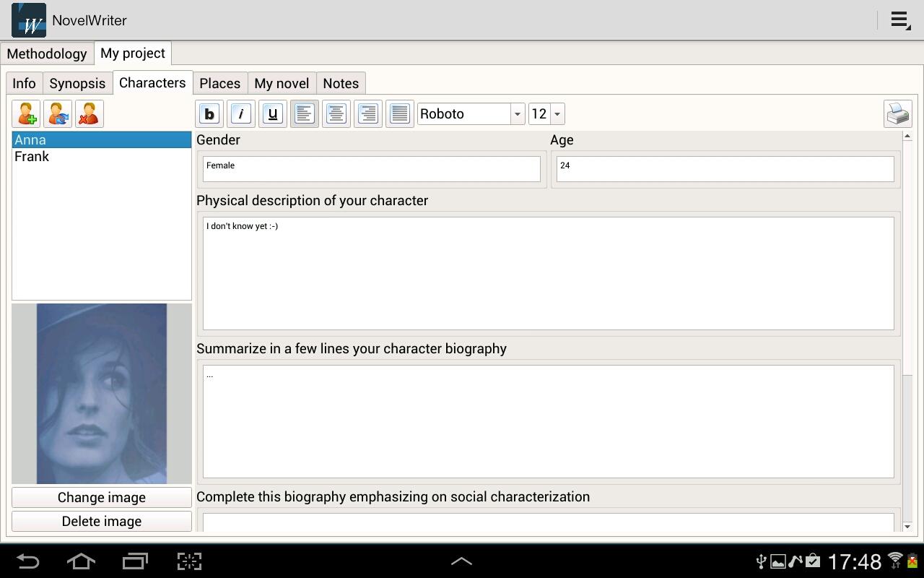Click the add new character icon

pyautogui.click(x=26, y=114)
